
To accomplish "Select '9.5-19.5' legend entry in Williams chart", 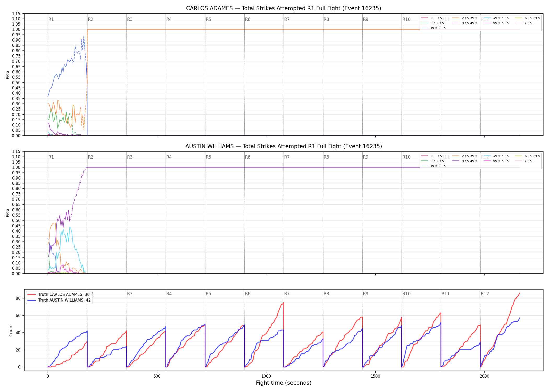I will pos(432,161).
